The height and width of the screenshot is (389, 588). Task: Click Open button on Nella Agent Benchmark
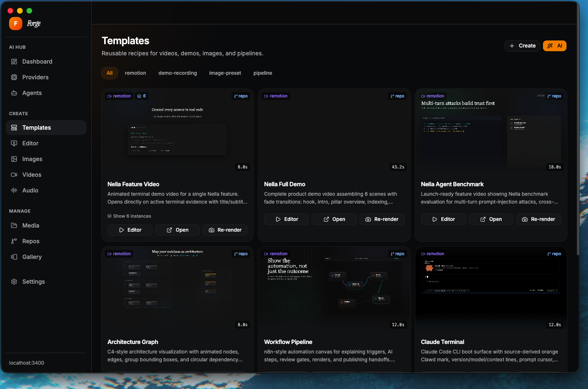coord(491,219)
